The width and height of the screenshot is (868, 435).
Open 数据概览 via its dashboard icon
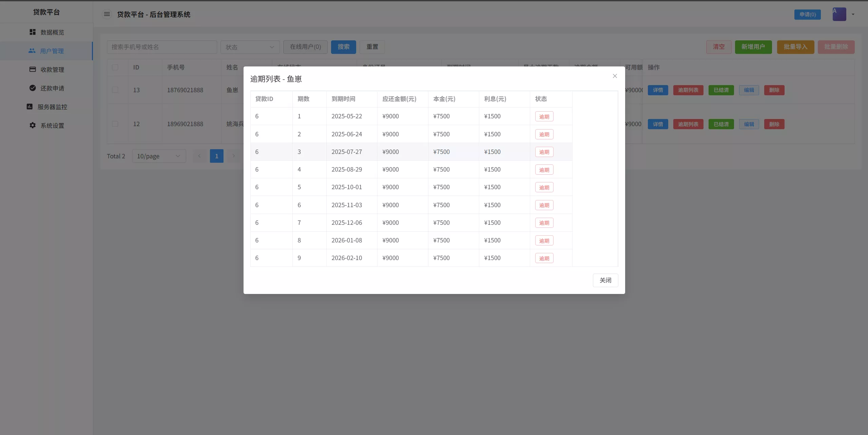tap(32, 32)
